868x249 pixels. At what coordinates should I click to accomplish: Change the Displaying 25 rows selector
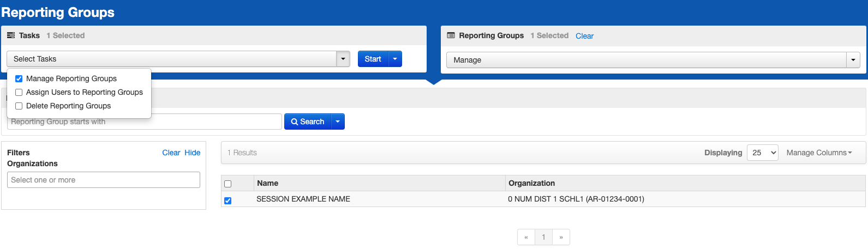click(762, 153)
